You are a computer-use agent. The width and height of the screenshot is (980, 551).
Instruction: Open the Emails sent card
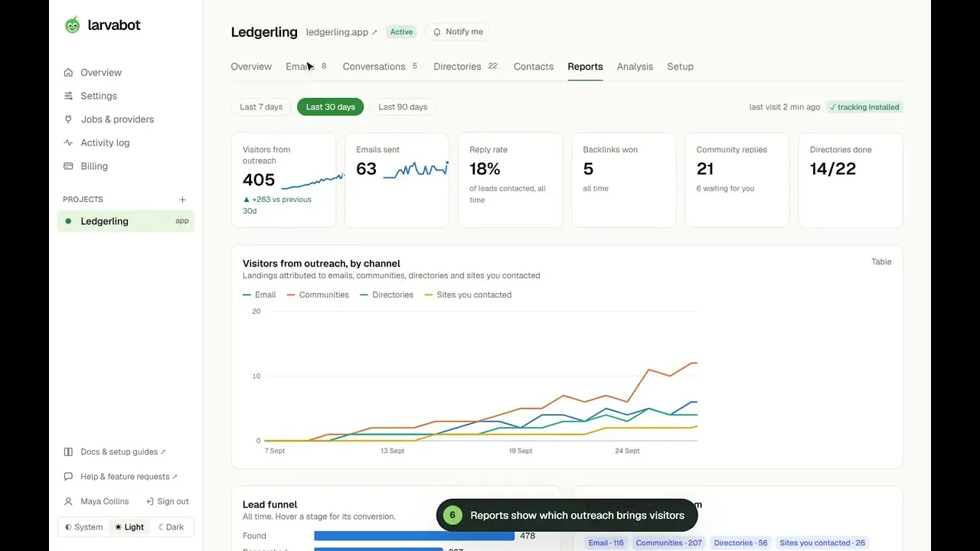[x=397, y=181]
